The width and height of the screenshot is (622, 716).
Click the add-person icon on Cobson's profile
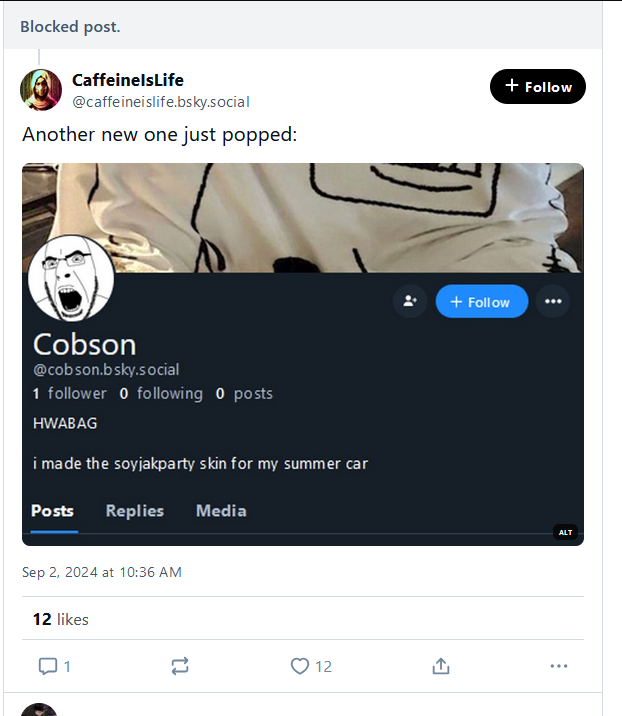(410, 302)
